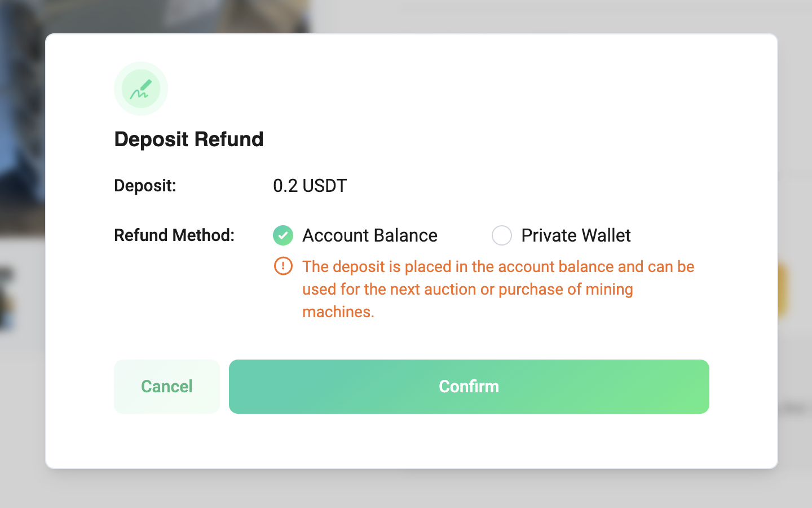Viewport: 812px width, 508px height.
Task: Click the Account Balance option label
Action: (x=369, y=235)
